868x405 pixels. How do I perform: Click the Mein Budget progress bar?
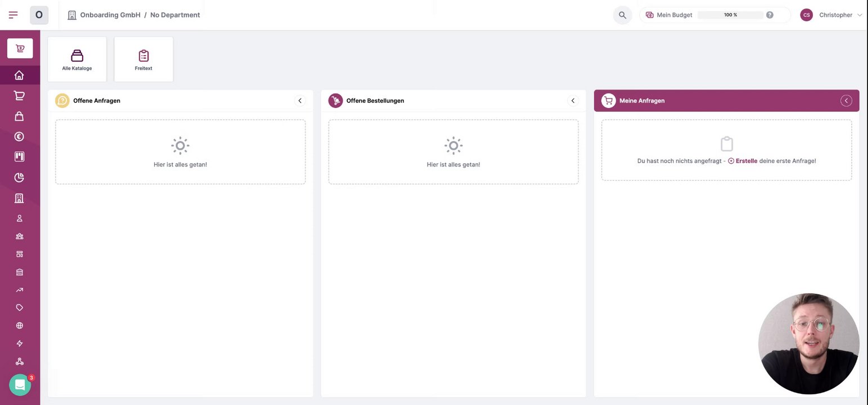pyautogui.click(x=730, y=15)
